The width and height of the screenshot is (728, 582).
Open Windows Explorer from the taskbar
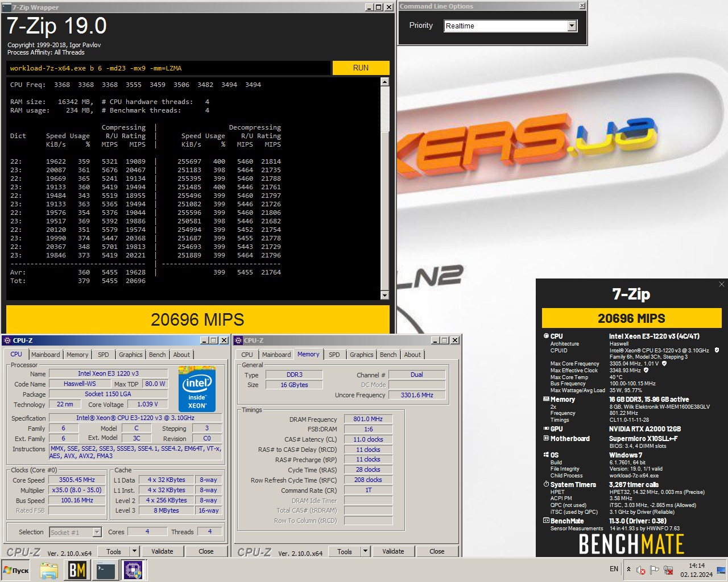pyautogui.click(x=49, y=570)
